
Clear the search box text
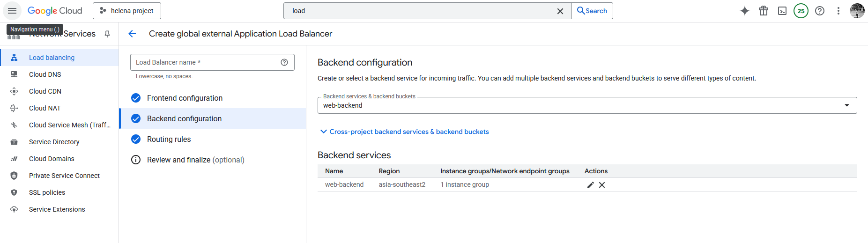click(560, 11)
